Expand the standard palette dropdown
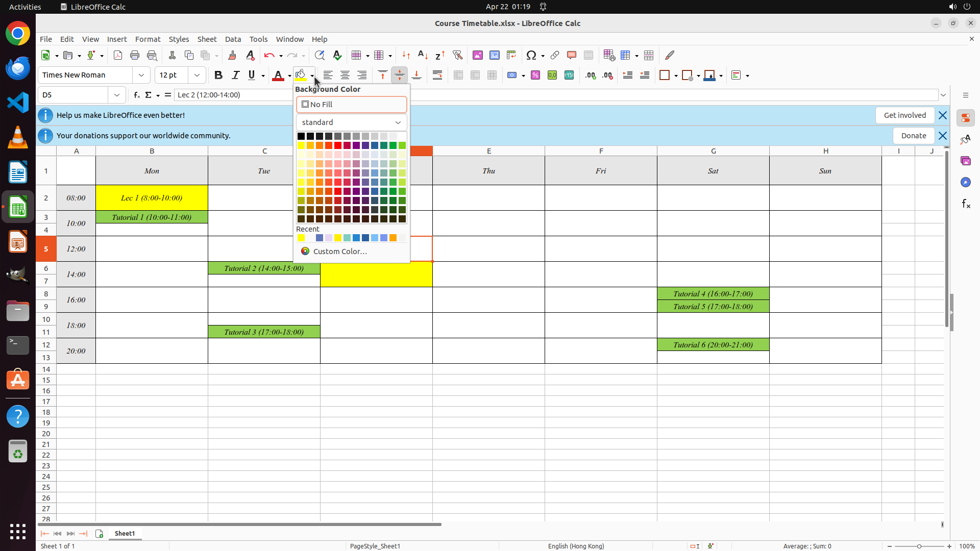980x551 pixels. click(x=351, y=122)
